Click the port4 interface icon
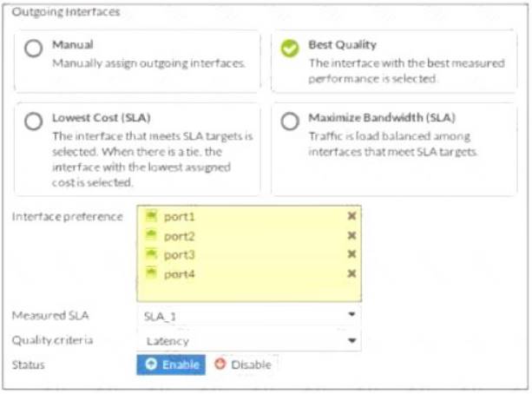The height and width of the screenshot is (394, 532). tap(150, 273)
